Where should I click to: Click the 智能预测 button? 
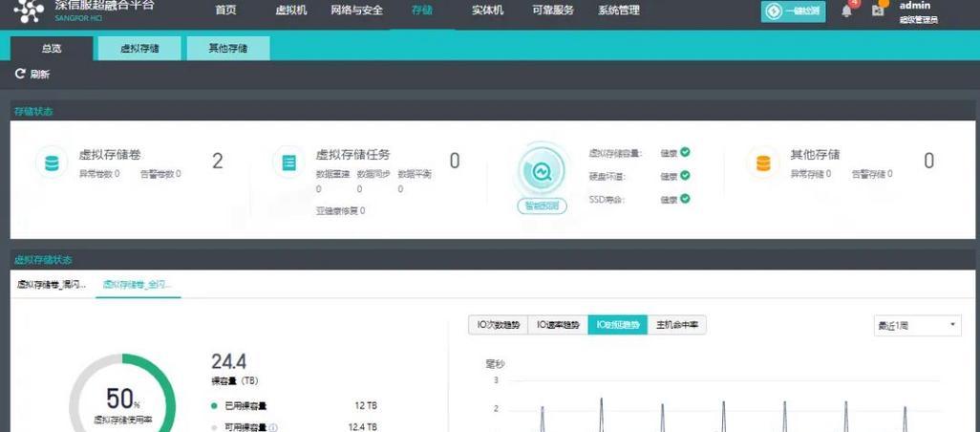(x=542, y=205)
